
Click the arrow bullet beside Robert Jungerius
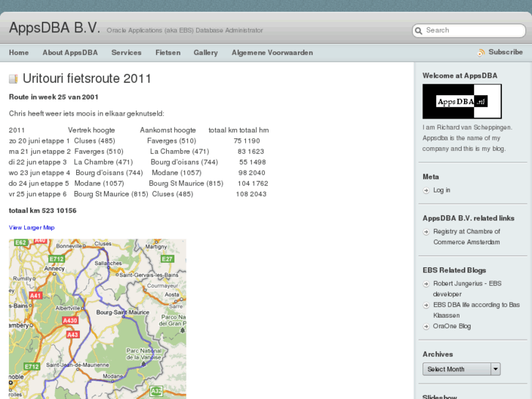(x=426, y=283)
